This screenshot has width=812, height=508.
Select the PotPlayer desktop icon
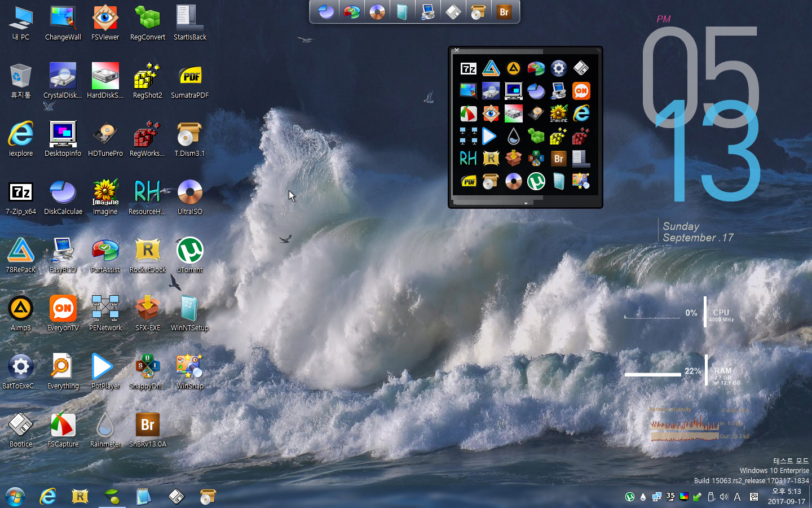[105, 372]
